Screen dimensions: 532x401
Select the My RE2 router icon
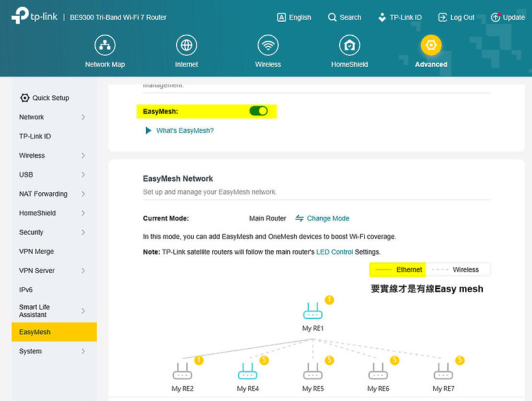click(x=182, y=371)
